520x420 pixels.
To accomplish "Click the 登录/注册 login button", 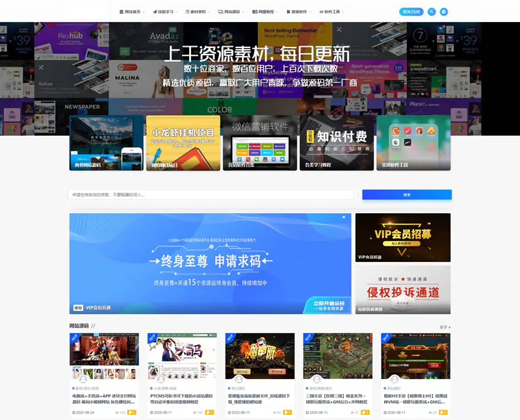I will coord(411,12).
